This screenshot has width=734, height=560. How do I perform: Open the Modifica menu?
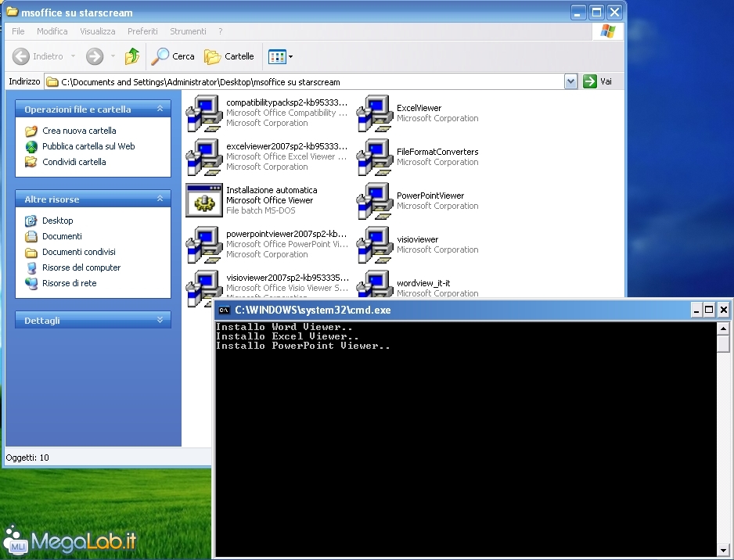52,31
